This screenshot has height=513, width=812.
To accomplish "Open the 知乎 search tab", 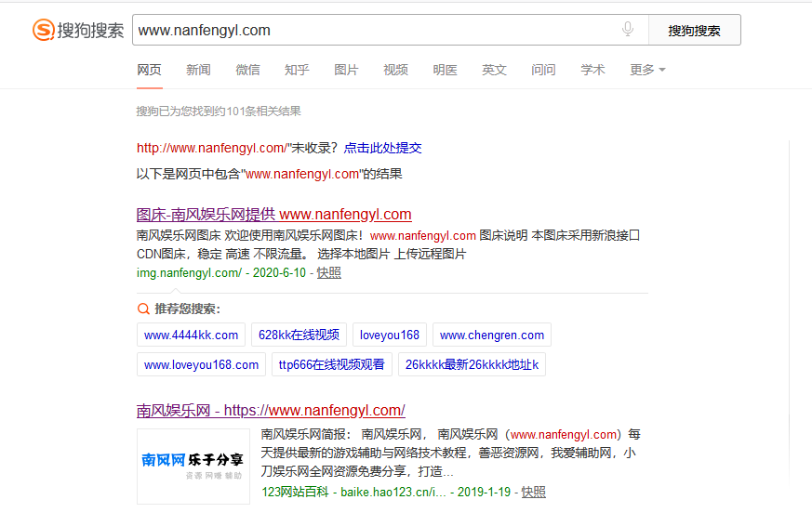I will point(297,70).
